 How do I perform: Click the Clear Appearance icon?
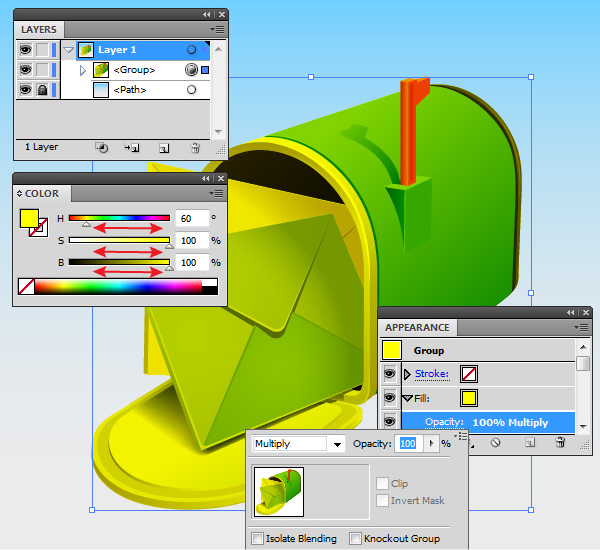(494, 440)
